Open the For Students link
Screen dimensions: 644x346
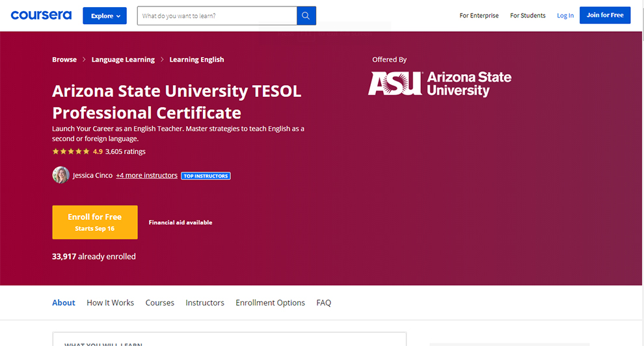pos(528,16)
